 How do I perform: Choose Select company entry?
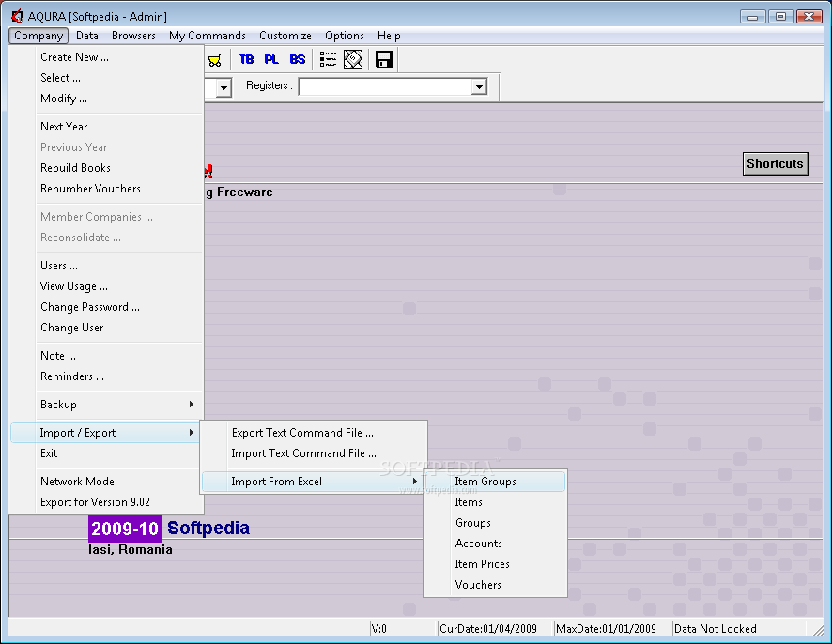106,78
